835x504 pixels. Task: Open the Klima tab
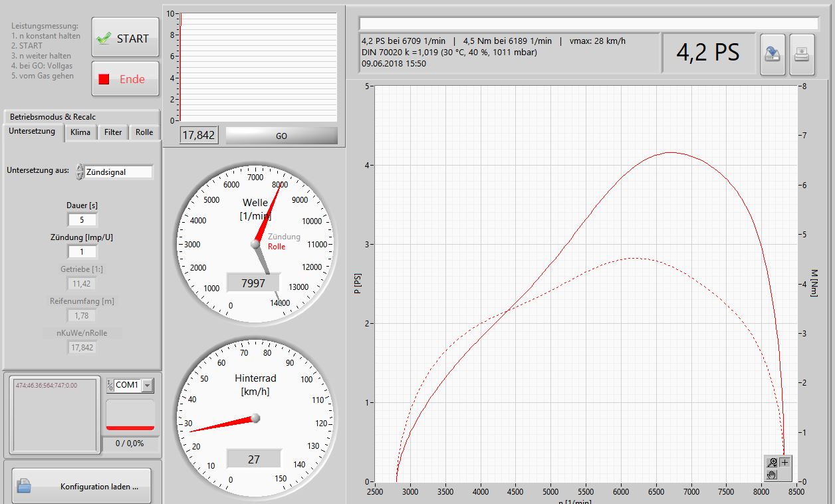click(80, 132)
